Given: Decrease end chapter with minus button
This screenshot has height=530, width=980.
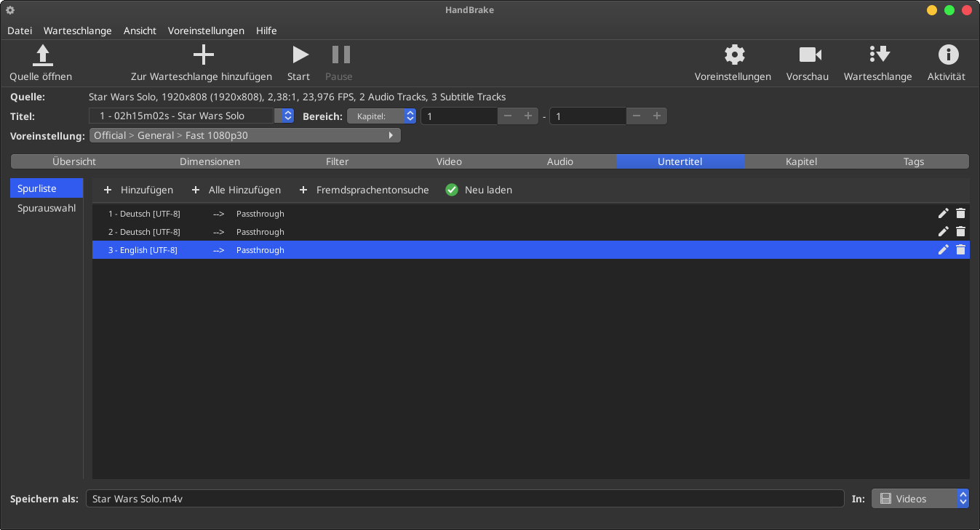Looking at the screenshot, I should [x=637, y=116].
